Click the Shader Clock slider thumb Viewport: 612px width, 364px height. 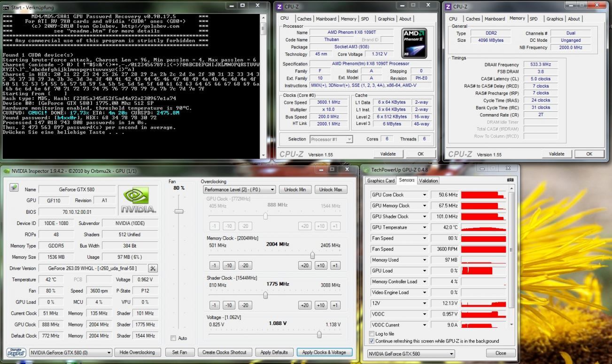(265, 295)
